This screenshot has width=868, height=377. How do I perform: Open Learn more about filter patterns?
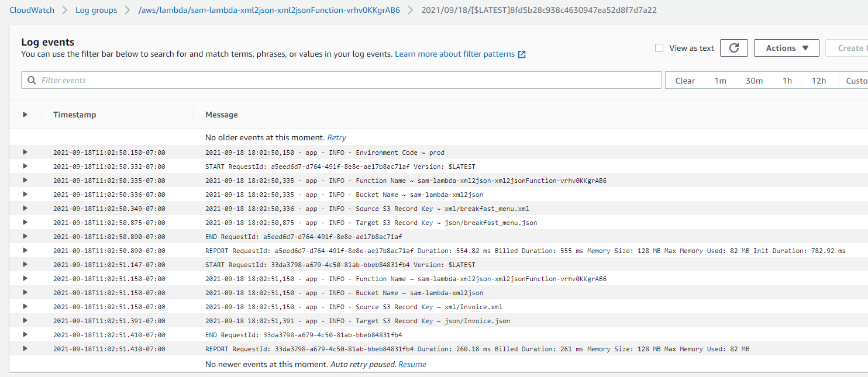click(x=455, y=54)
